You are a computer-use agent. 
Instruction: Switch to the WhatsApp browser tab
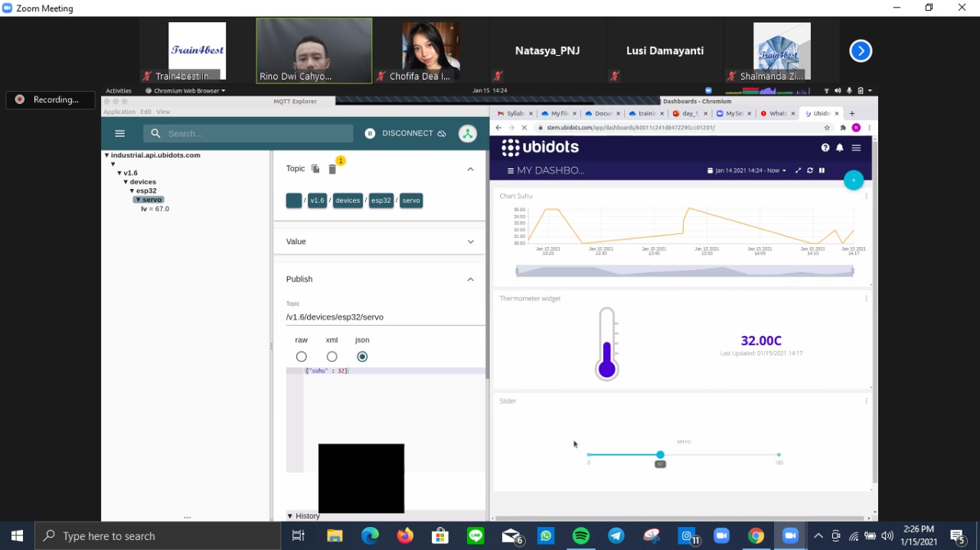[775, 113]
